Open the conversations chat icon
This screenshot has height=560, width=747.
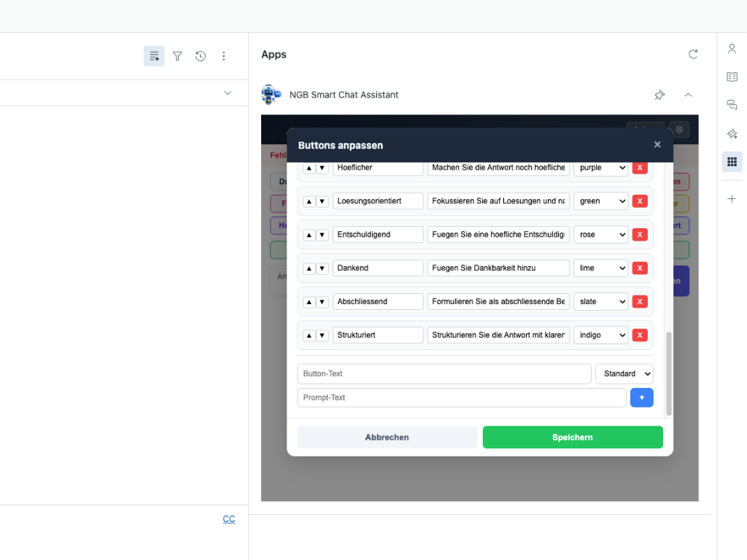coord(732,104)
